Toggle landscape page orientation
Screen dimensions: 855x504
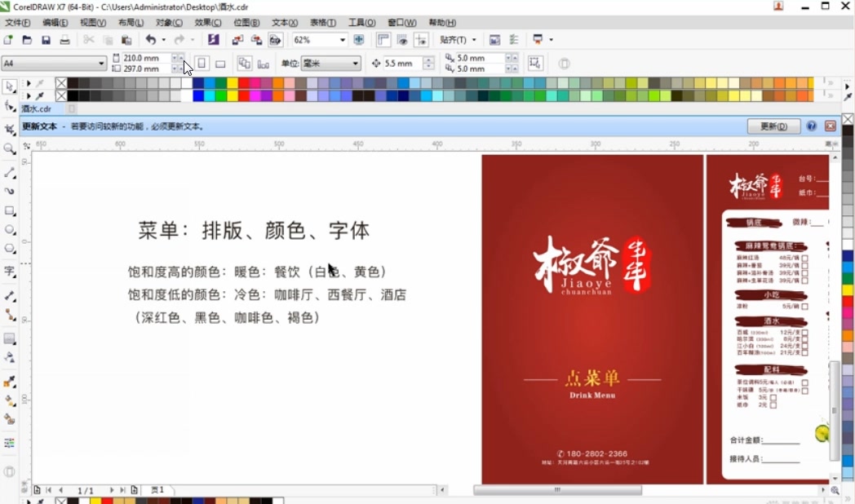[220, 63]
